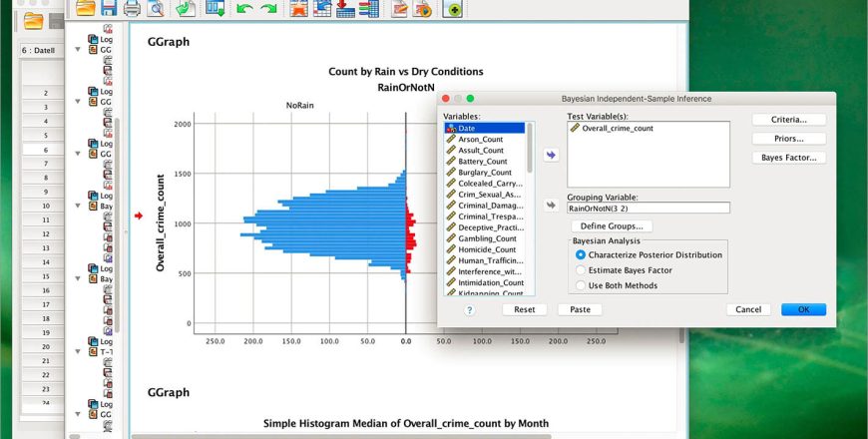Select Burglary_Count in the Variables list
The image size is (868, 439).
coord(484,173)
